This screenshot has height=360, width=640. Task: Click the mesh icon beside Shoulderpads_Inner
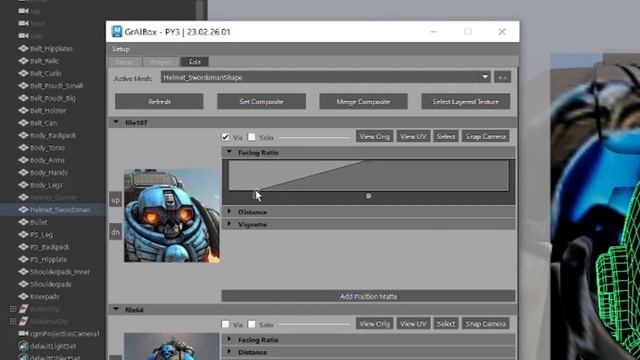pos(23,272)
